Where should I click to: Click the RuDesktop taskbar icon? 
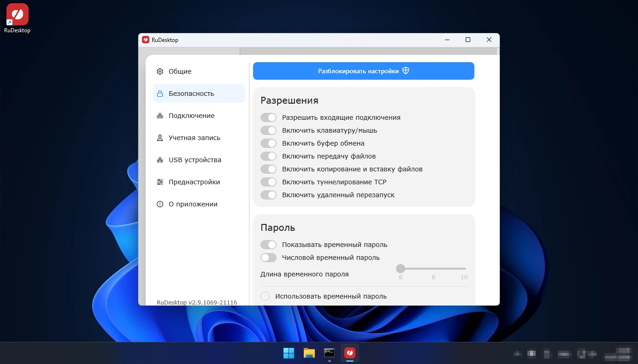[349, 353]
